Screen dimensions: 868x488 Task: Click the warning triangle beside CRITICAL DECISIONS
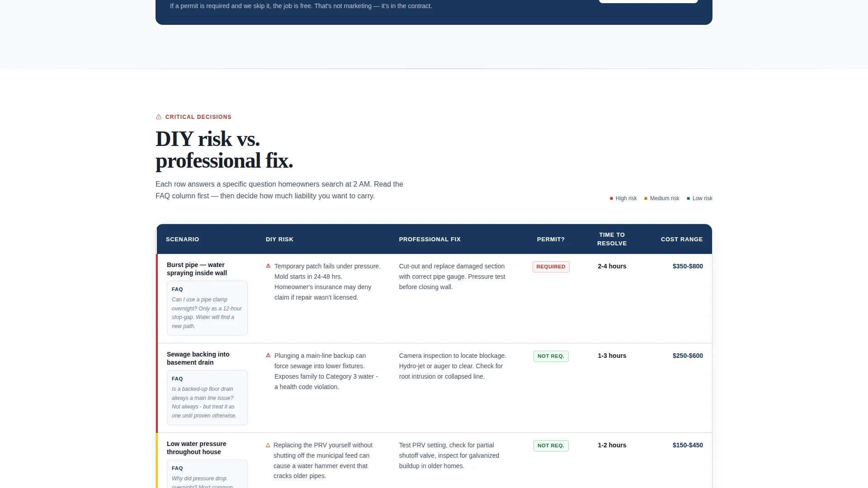(159, 117)
